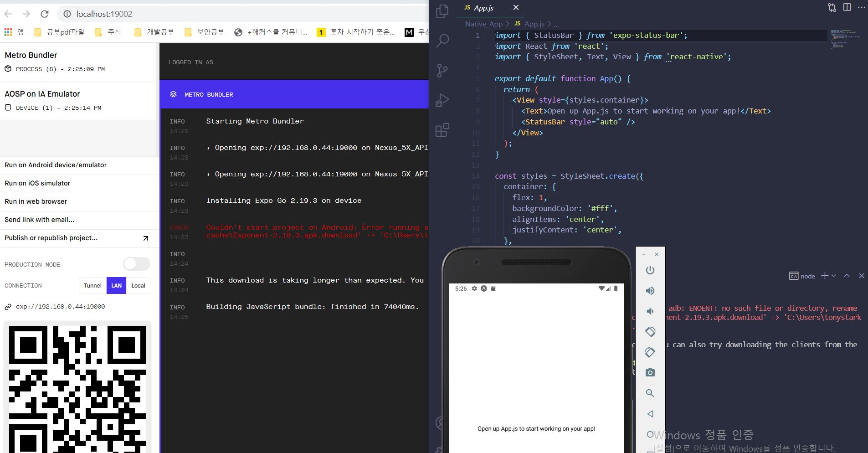
Task: Rotate emulator left
Action: click(650, 332)
